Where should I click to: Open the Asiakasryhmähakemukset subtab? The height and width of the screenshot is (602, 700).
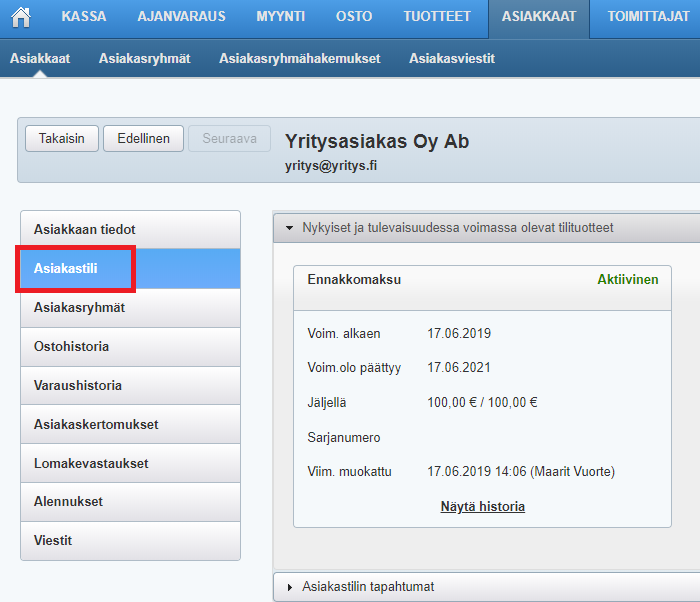click(x=299, y=59)
